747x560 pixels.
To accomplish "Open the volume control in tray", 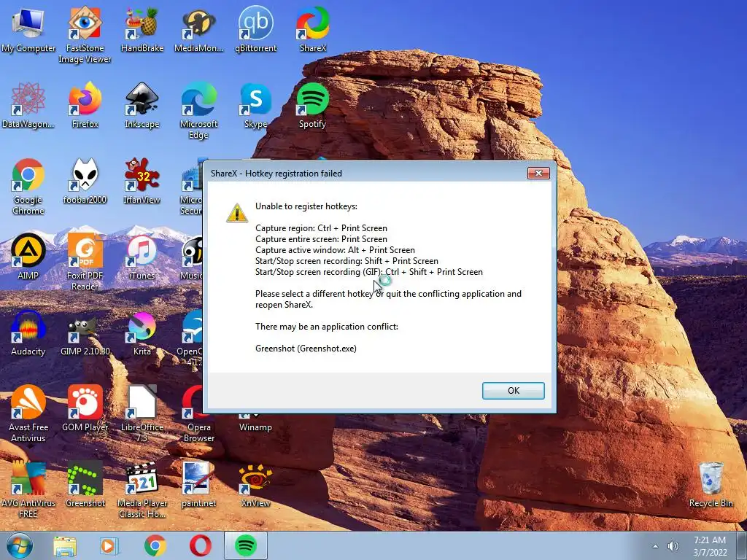I will [x=673, y=546].
